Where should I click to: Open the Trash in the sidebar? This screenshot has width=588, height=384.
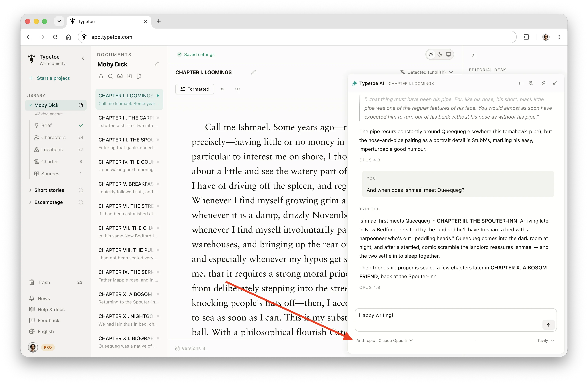[x=56, y=282]
